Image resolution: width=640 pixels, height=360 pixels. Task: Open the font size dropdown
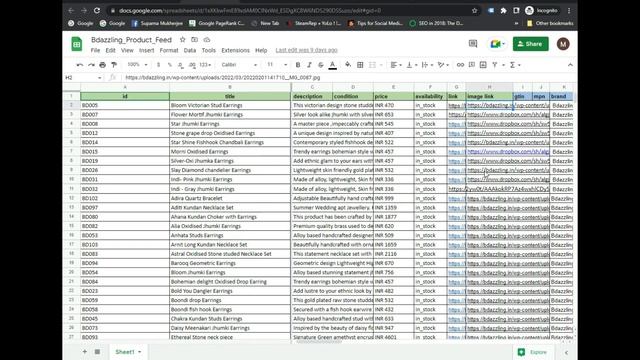[x=277, y=65]
